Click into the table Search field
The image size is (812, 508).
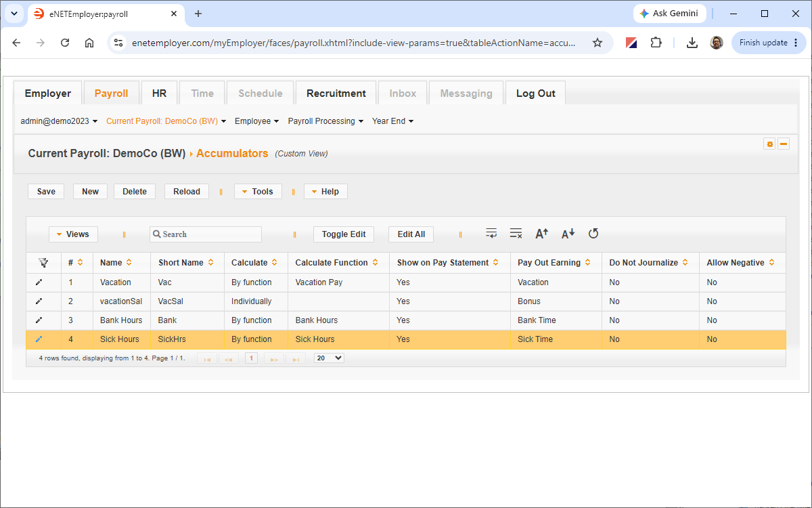tap(206, 234)
